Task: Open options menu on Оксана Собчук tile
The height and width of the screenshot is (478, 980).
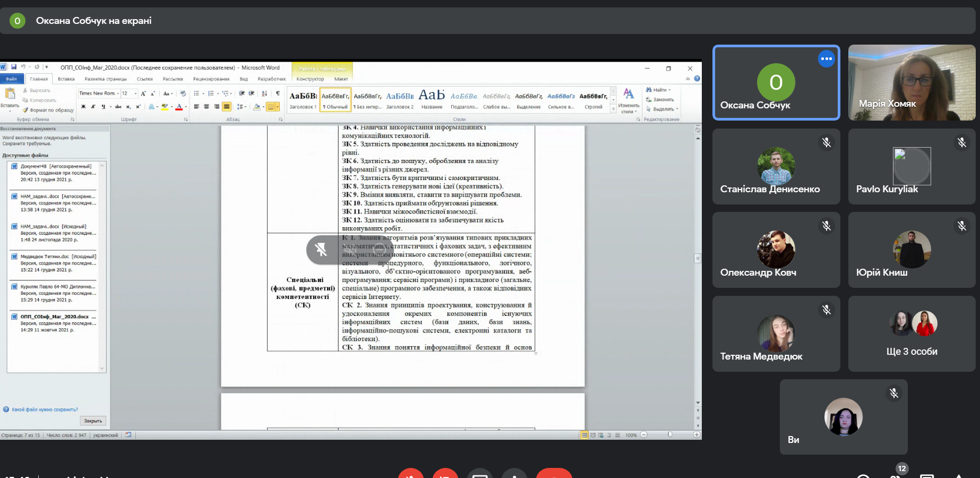Action: (826, 59)
